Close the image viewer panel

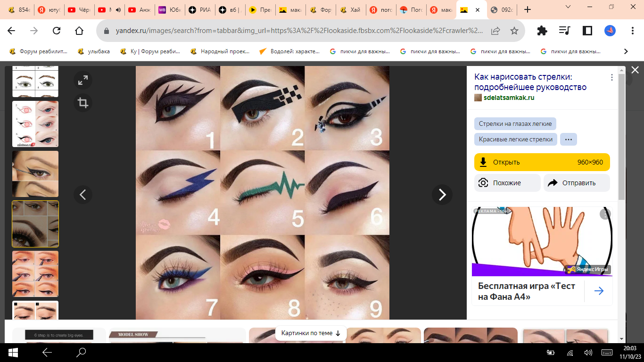tap(635, 70)
